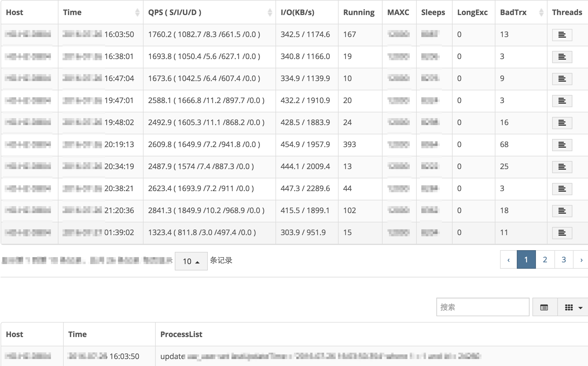Show threads icon for 19:47:01 entry
The width and height of the screenshot is (588, 366).
(562, 101)
